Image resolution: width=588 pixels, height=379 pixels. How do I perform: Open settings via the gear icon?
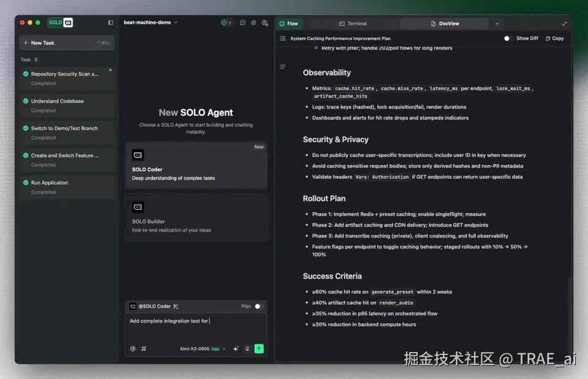click(x=254, y=23)
